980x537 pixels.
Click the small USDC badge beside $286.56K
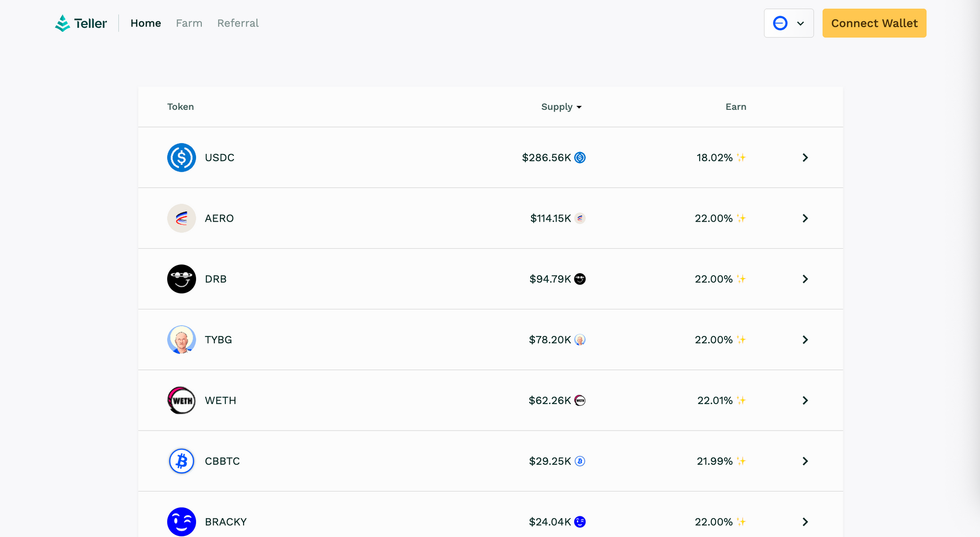pyautogui.click(x=580, y=157)
